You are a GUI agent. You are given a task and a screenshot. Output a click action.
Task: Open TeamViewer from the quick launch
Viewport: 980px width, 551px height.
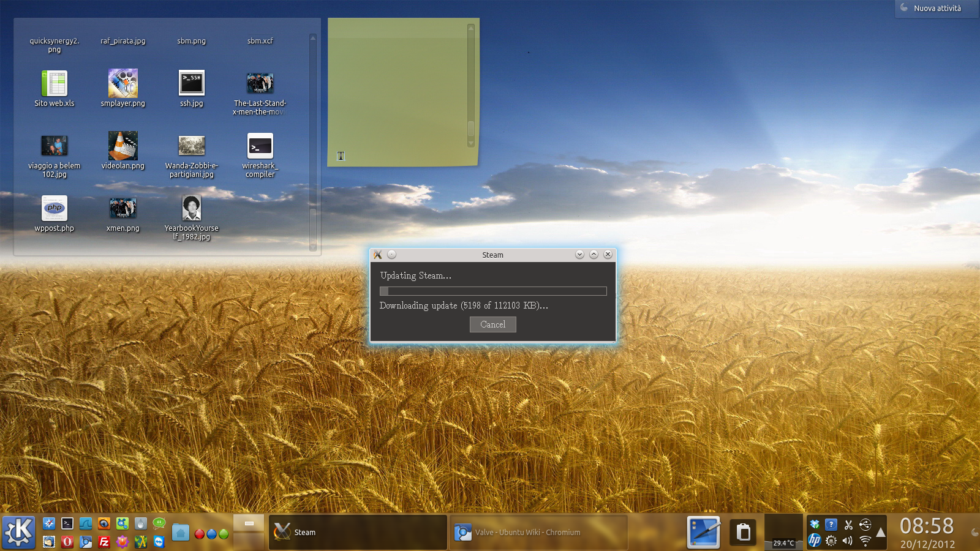click(x=159, y=542)
